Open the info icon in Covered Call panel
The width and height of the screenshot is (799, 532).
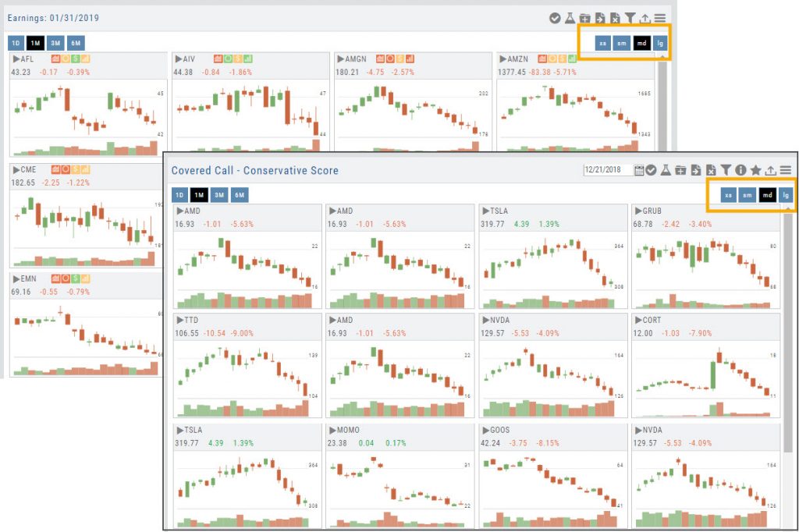coord(740,170)
